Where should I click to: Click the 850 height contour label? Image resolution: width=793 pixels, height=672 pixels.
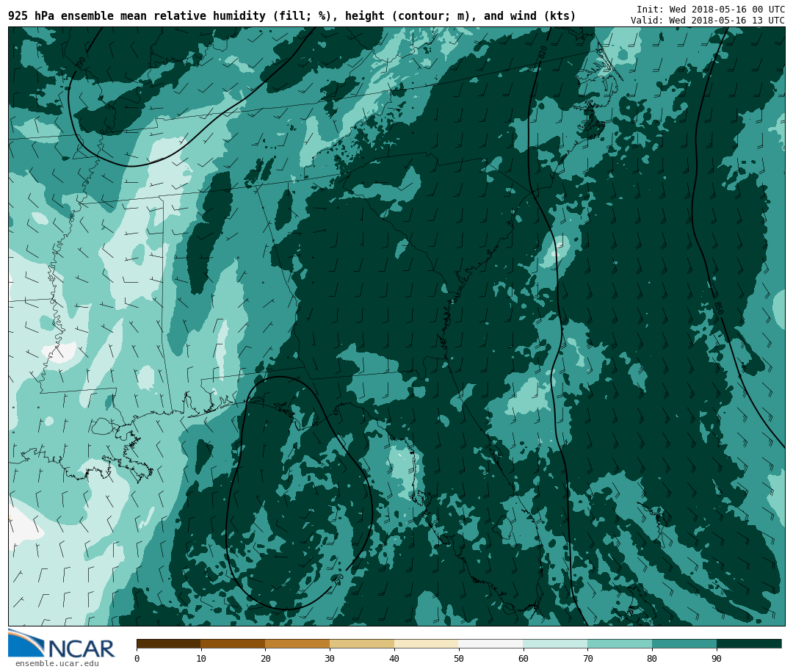coord(719,308)
